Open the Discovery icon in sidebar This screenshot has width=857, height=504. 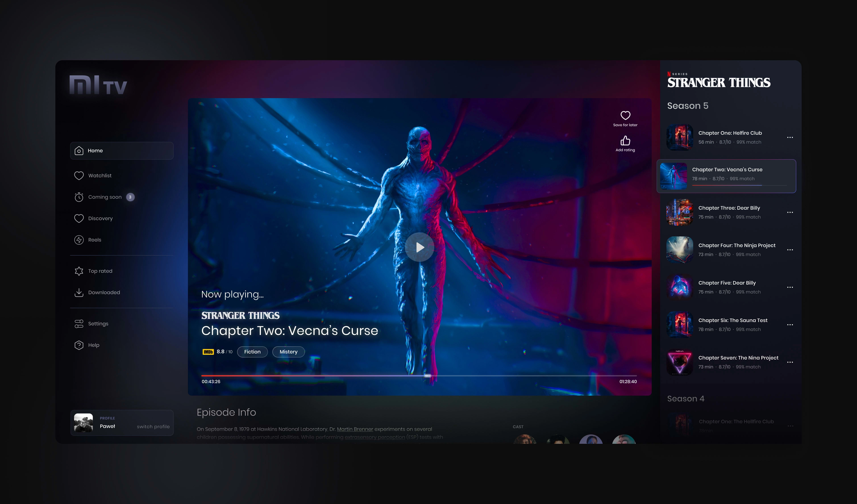[79, 218]
